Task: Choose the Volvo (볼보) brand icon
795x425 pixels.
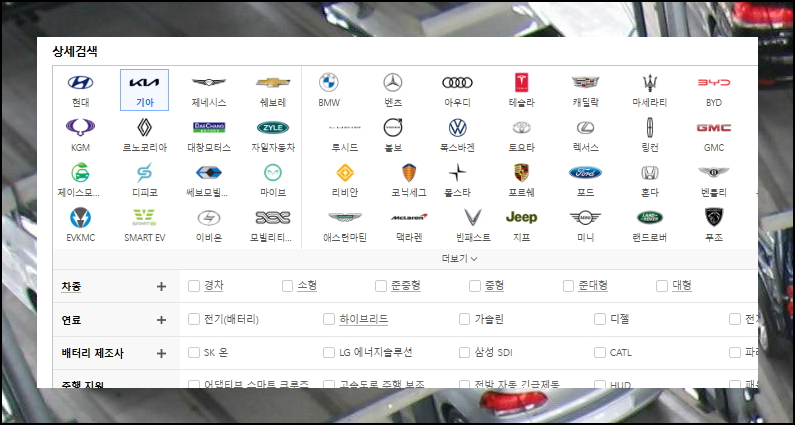Action: click(x=392, y=127)
